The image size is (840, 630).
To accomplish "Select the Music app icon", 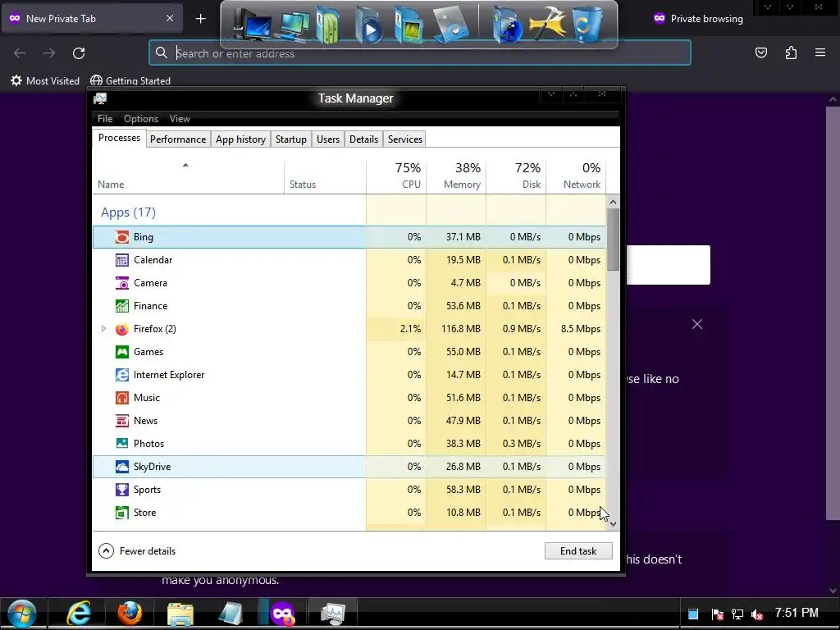I will click(122, 398).
